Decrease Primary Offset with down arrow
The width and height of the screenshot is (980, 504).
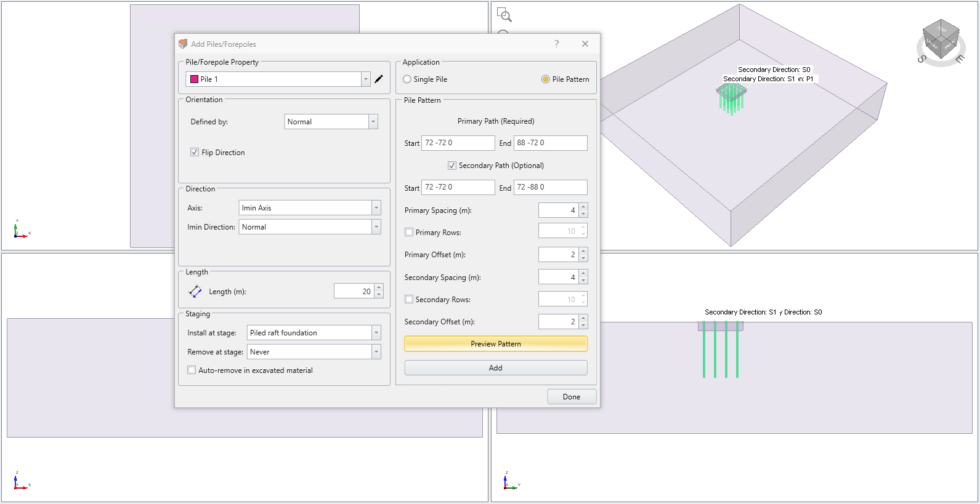pos(583,258)
